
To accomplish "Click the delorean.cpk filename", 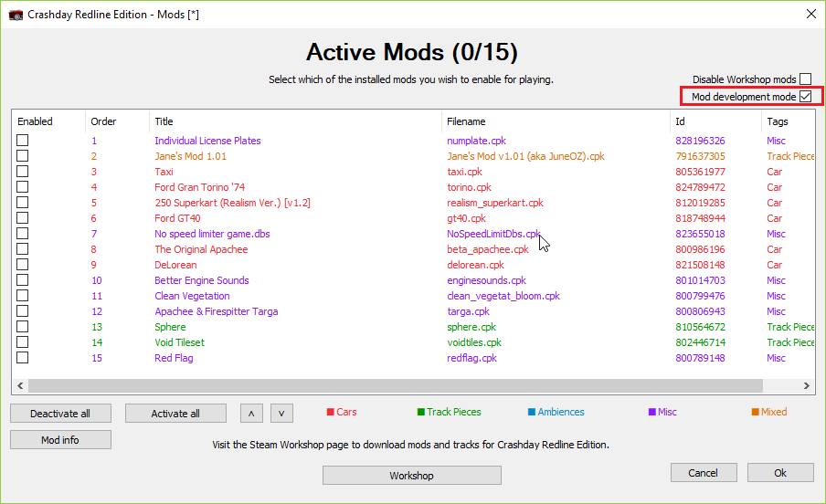I will coord(476,265).
